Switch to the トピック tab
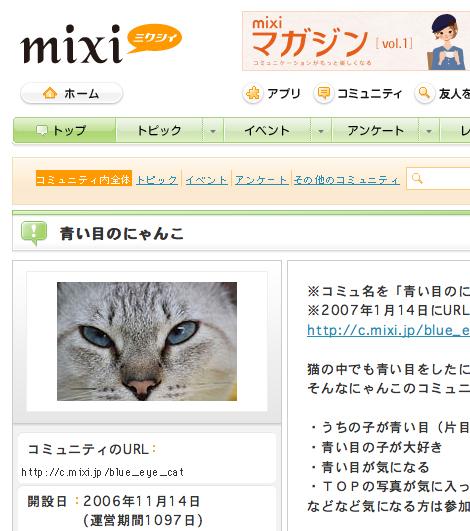 coord(159,131)
